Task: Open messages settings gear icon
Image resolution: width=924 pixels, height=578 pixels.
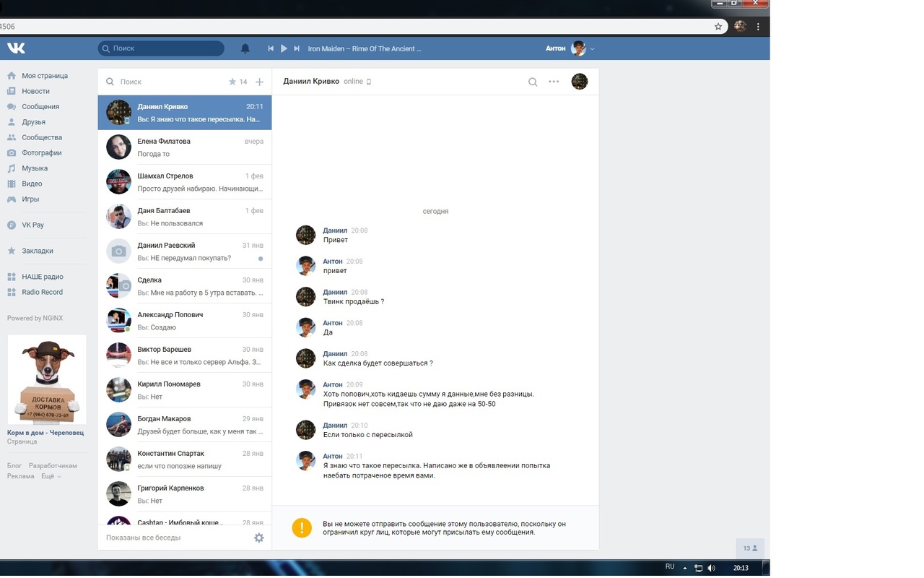Action: click(259, 538)
